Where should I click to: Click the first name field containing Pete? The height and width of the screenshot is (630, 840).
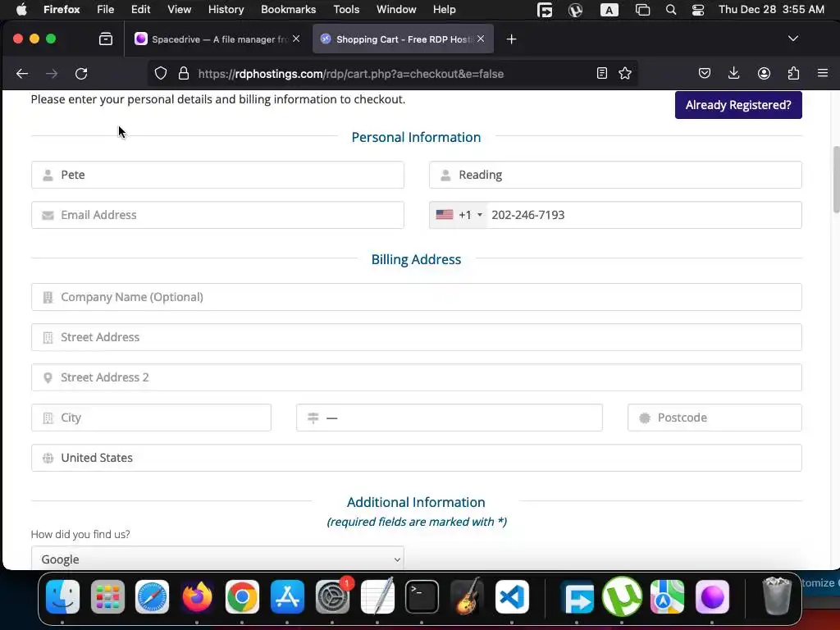point(217,175)
